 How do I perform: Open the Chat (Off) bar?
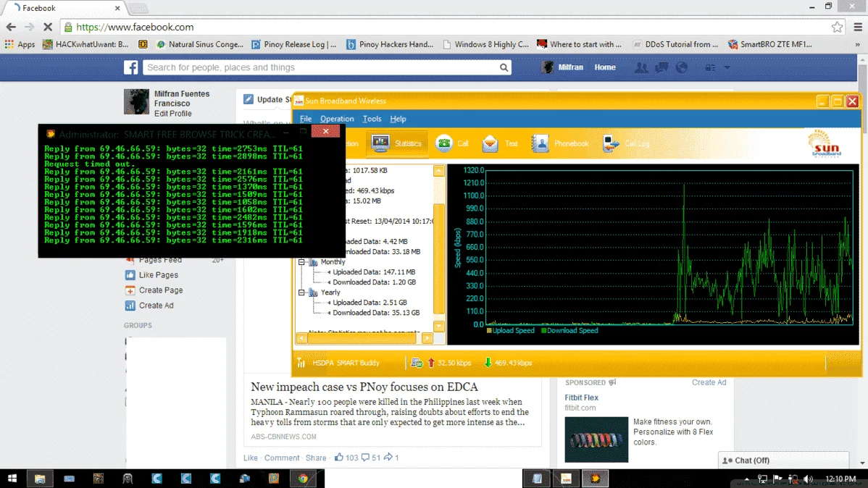783,460
